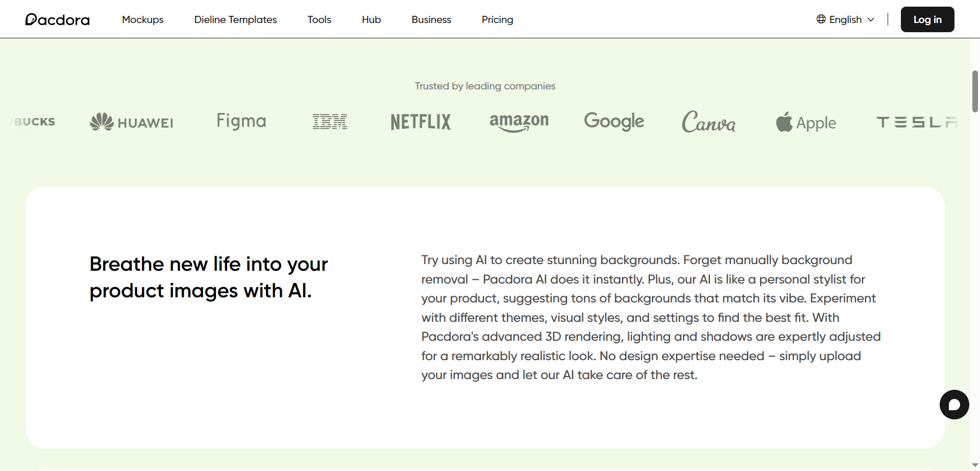Viewport: 980px width, 471px height.
Task: Open the Mockups menu
Action: point(143,19)
